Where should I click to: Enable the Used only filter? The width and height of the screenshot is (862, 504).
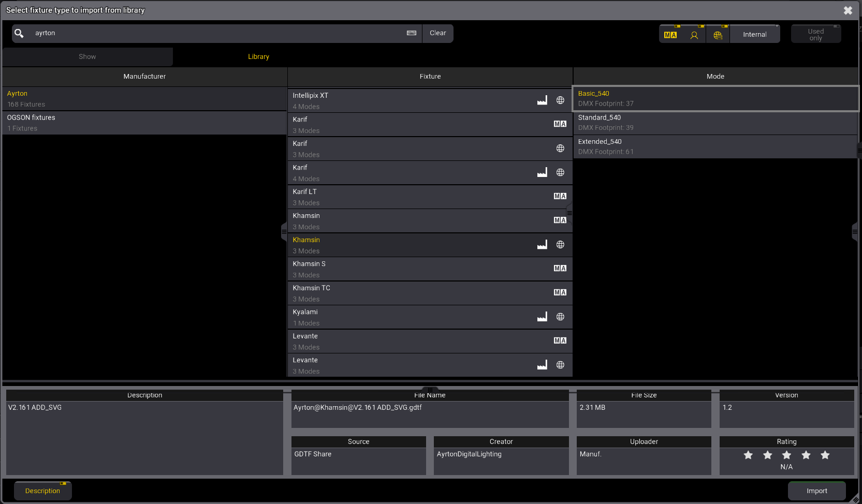[815, 35]
